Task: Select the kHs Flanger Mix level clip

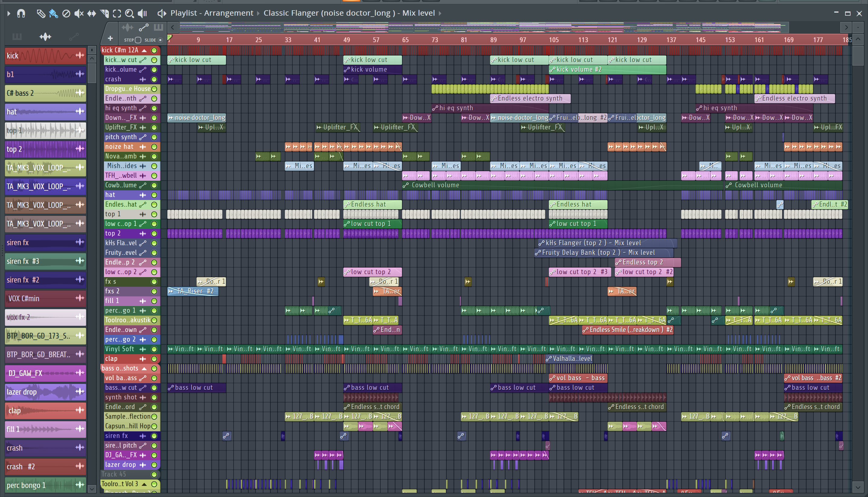Action: (x=607, y=243)
